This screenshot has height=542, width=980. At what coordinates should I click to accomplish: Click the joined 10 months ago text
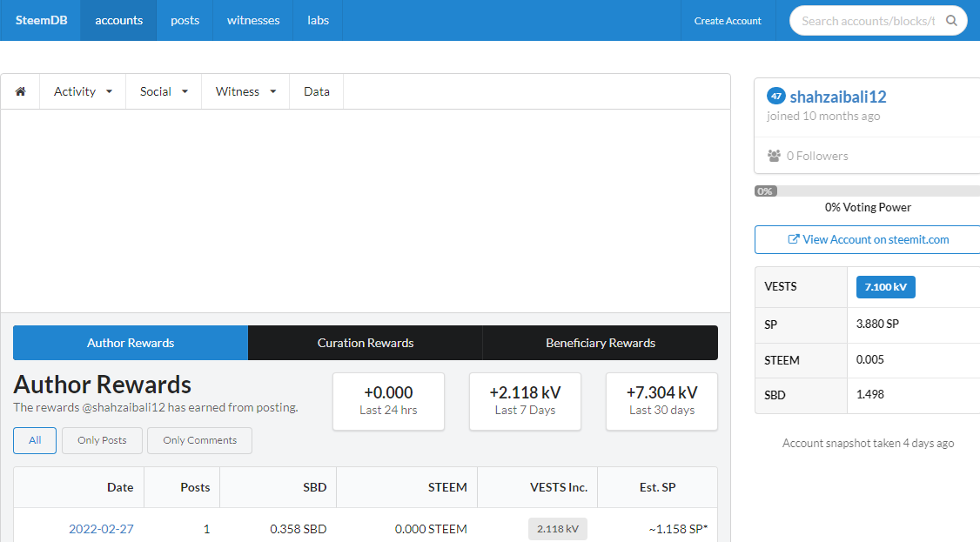pyautogui.click(x=823, y=117)
